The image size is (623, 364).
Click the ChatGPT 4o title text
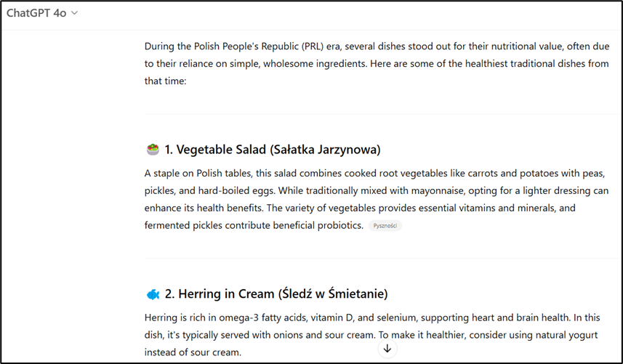coord(36,13)
